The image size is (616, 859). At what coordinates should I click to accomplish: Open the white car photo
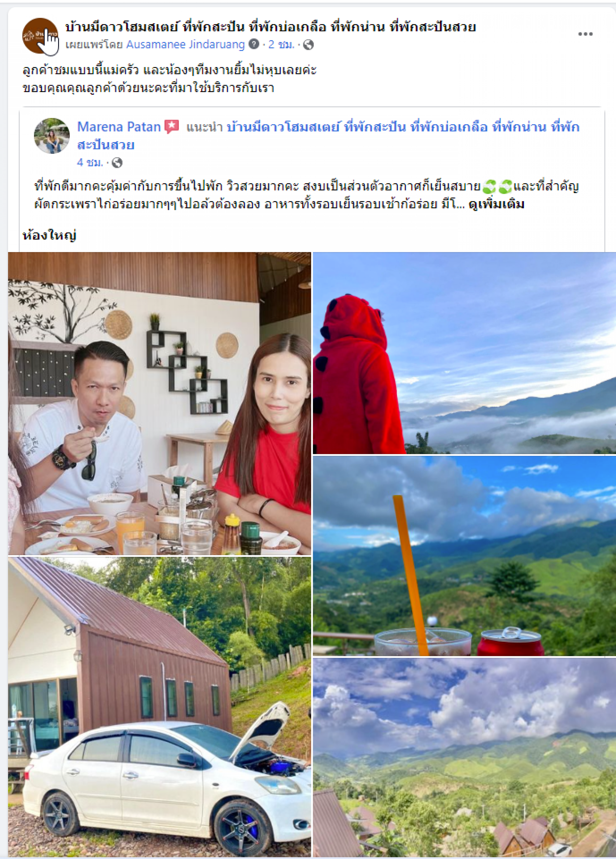pos(159,707)
